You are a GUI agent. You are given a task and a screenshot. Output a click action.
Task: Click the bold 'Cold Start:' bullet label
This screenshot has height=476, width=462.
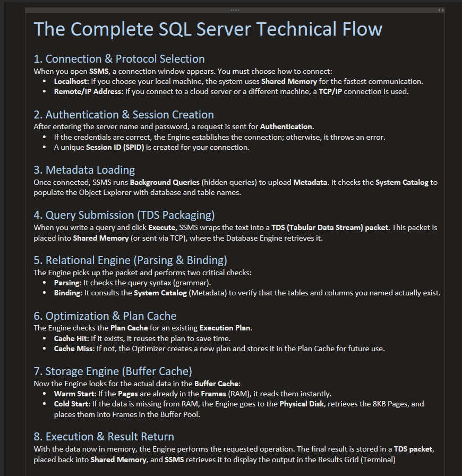[x=72, y=404]
